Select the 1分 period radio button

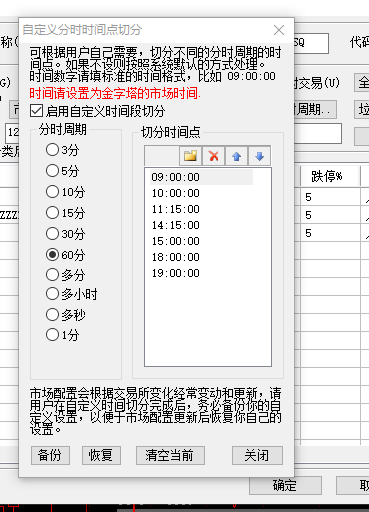(x=52, y=335)
